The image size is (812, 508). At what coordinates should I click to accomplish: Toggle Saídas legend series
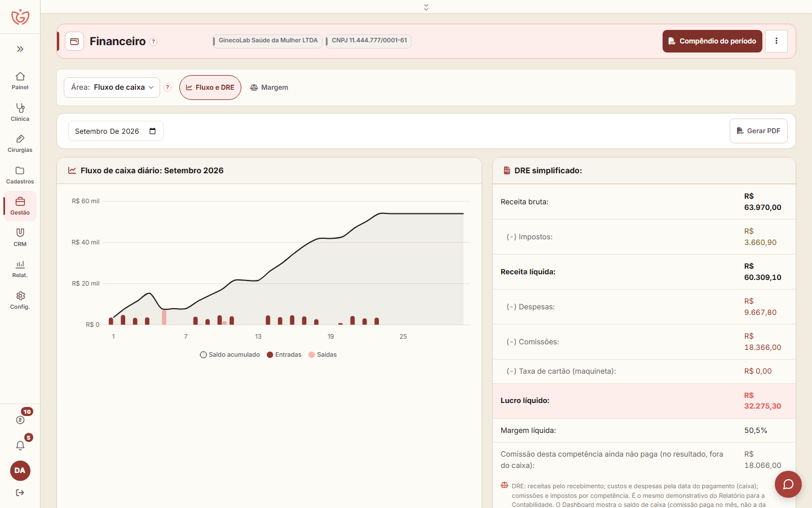point(323,354)
